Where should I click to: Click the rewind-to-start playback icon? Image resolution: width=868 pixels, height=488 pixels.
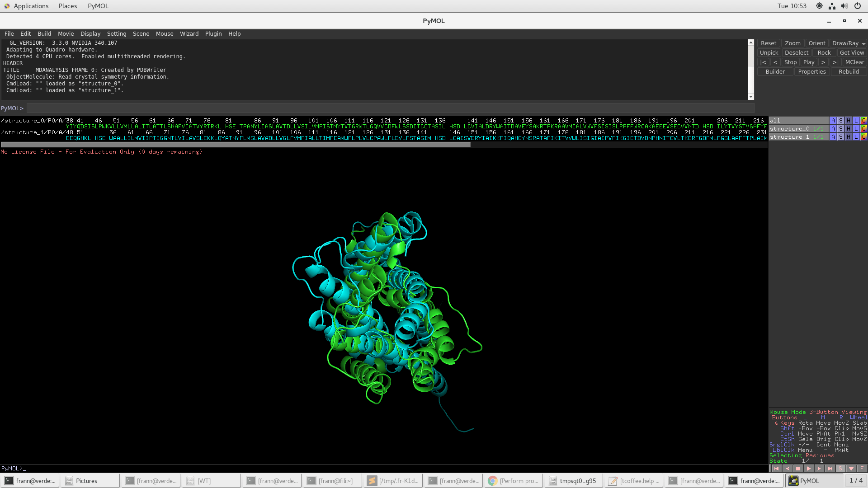(777, 469)
